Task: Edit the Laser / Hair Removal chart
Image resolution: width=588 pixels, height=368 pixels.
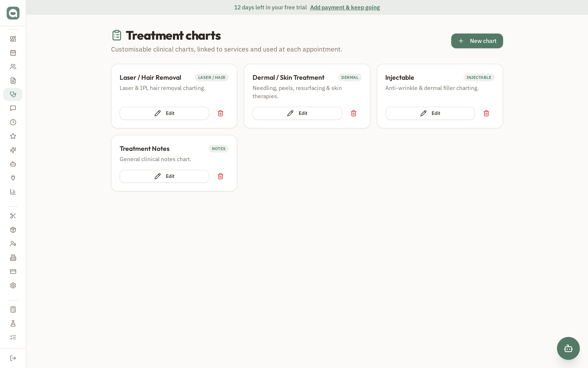Action: tap(164, 113)
